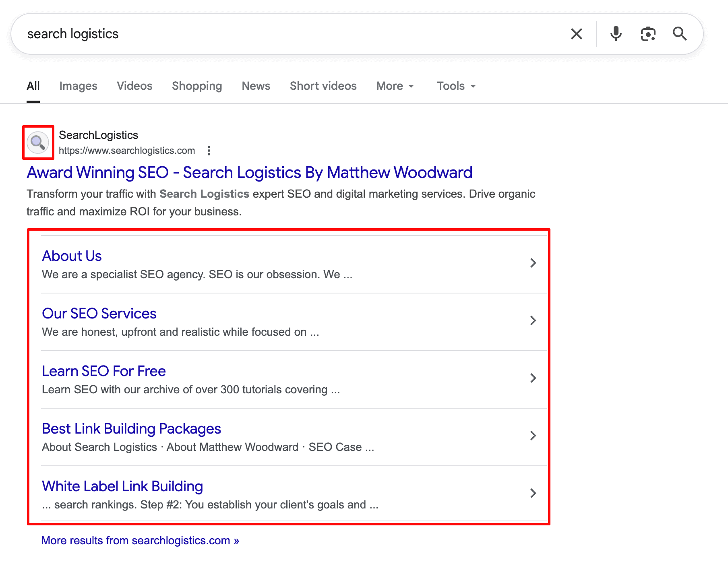728x562 pixels.
Task: Expand the More search filters dropdown
Action: click(x=395, y=86)
